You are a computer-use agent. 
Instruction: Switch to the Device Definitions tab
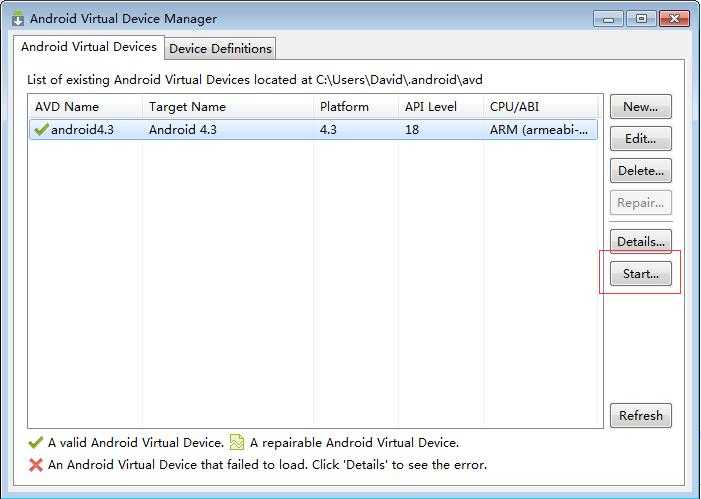pos(220,48)
